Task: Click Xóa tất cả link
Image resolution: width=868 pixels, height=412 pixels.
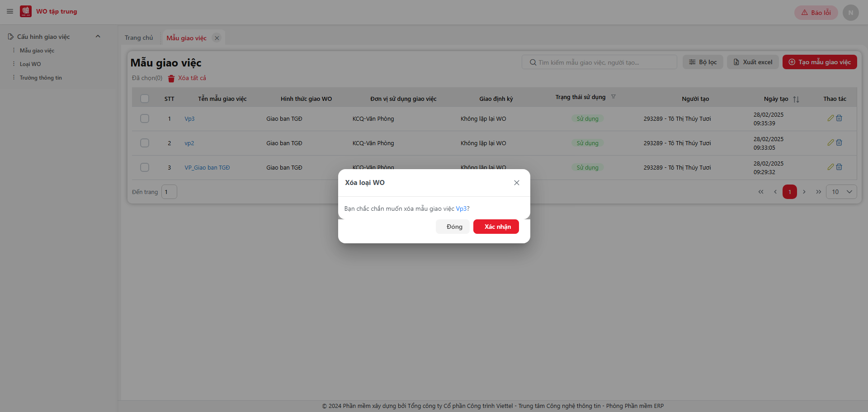Action: pyautogui.click(x=187, y=78)
